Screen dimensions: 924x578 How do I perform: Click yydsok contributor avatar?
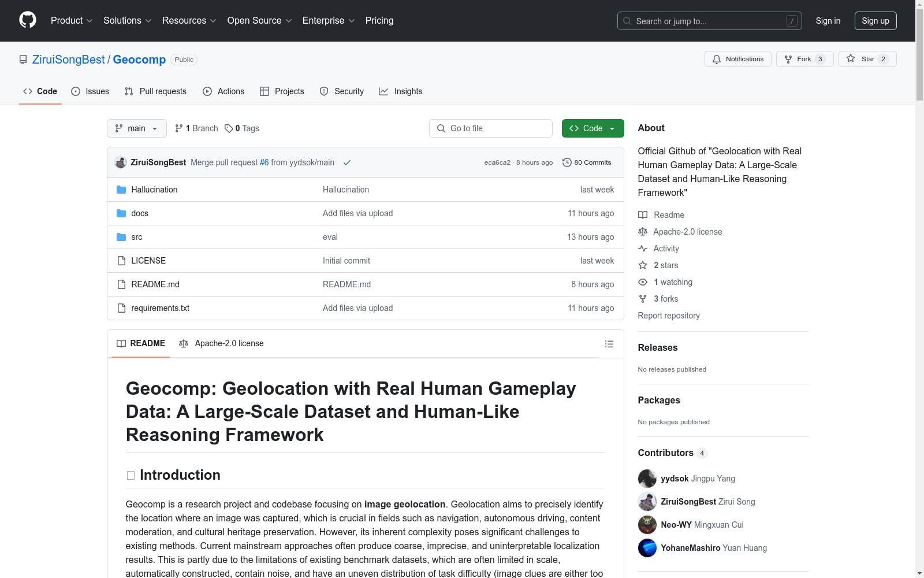647,479
